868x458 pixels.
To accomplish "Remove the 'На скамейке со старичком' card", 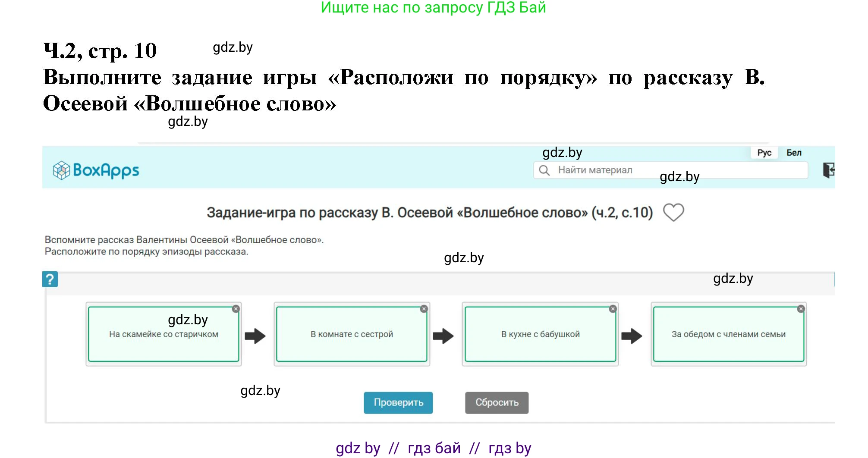I will point(235,308).
